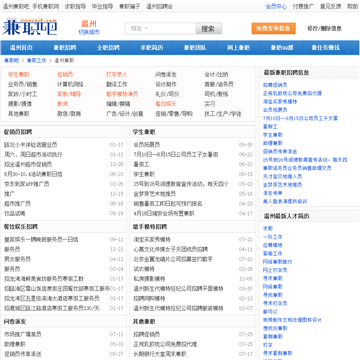
Task: Open 温州招聘会 in the top bar
Action: 159,6
